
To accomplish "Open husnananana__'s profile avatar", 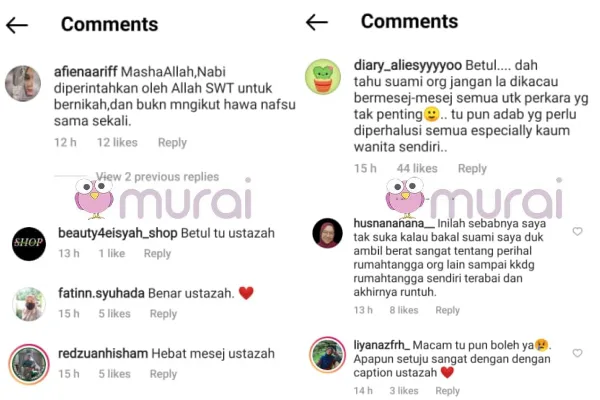I will pos(328,233).
